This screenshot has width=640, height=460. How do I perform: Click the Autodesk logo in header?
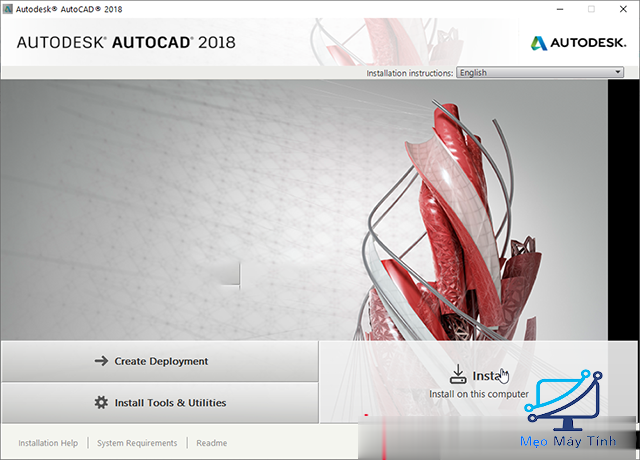pos(578,42)
